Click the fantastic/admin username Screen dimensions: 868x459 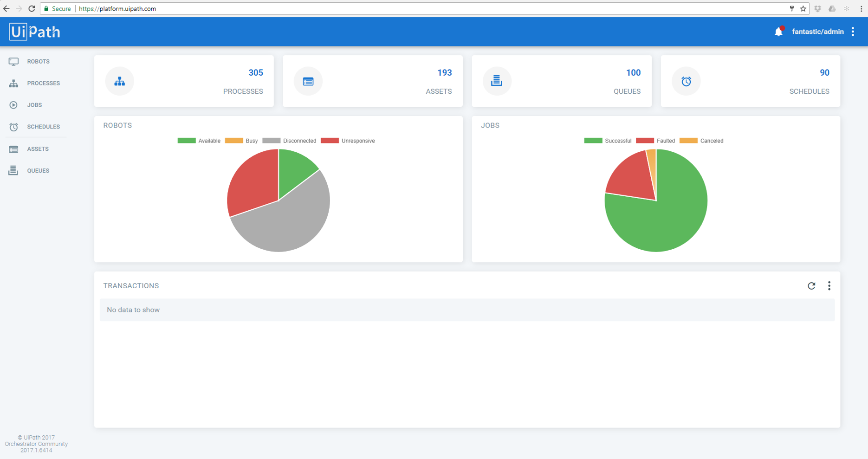pyautogui.click(x=817, y=32)
